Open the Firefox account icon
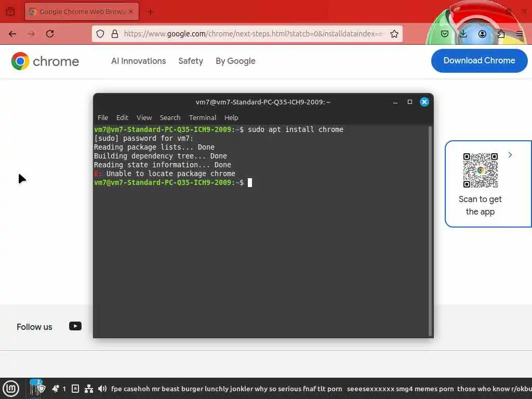 click(482, 34)
